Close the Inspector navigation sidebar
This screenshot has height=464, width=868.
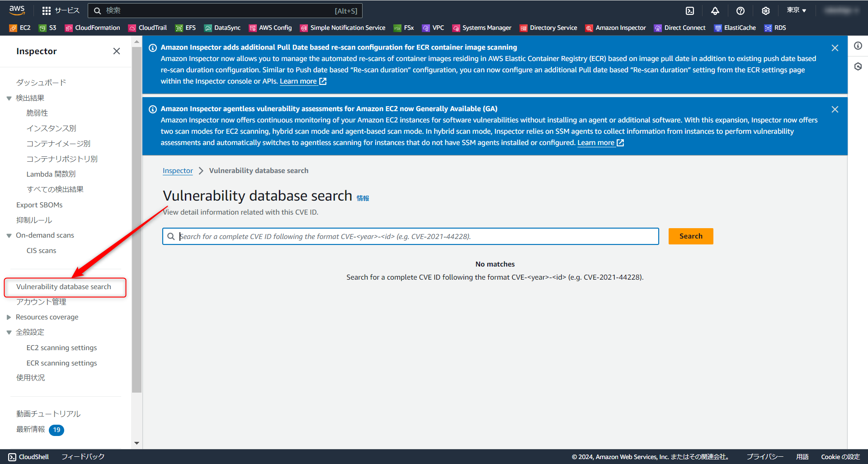click(117, 51)
